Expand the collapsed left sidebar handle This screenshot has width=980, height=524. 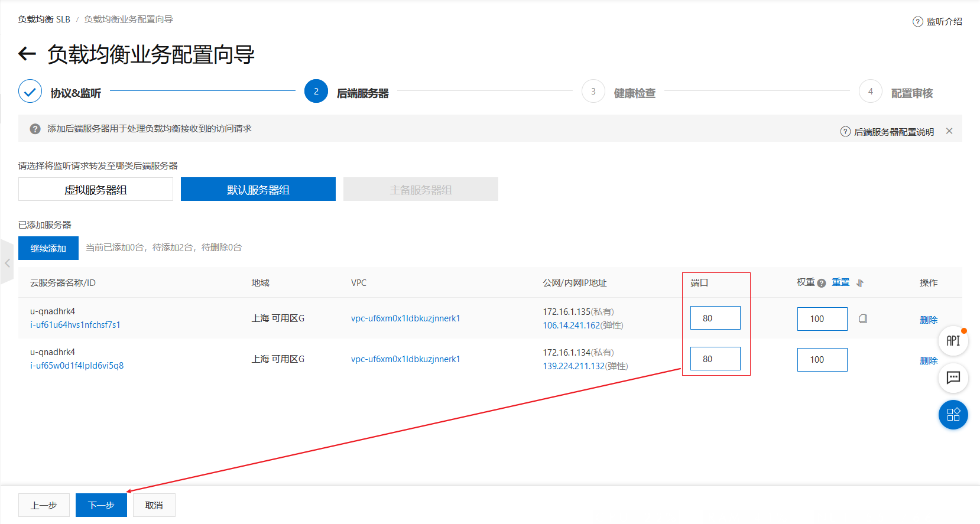(7, 262)
